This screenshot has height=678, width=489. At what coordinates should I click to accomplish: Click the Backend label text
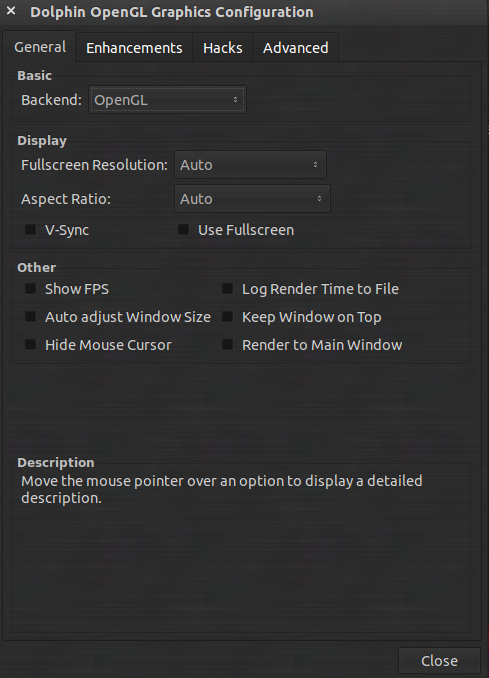pyautogui.click(x=51, y=100)
